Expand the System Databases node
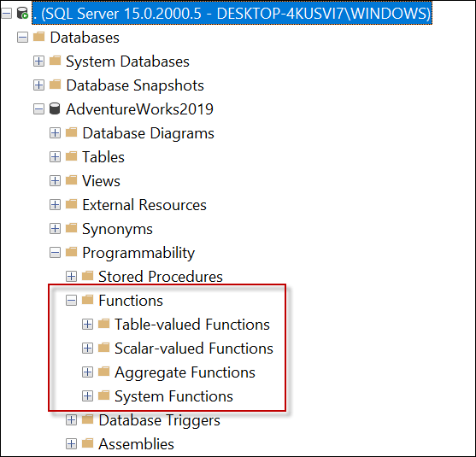The image size is (476, 457). point(38,62)
